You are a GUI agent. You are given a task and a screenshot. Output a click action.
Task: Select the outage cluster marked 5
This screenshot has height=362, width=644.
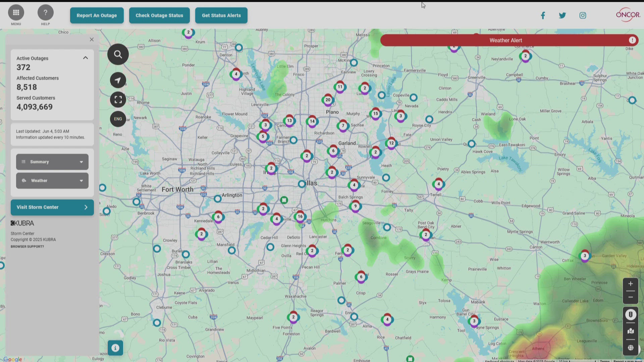(x=263, y=137)
